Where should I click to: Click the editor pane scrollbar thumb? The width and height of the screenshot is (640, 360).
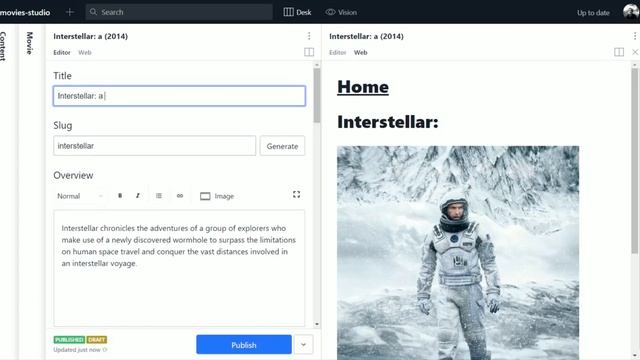[x=317, y=96]
